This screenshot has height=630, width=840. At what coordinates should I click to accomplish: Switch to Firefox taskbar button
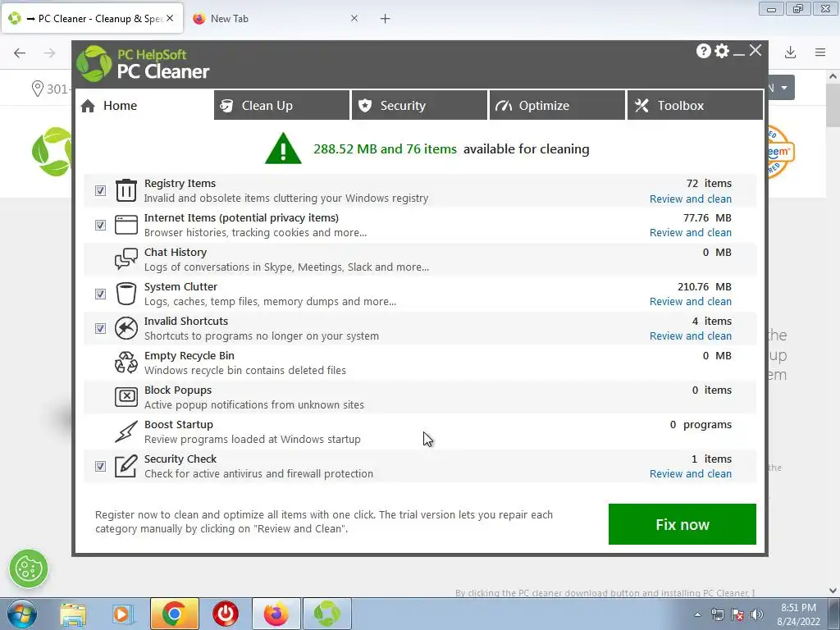click(276, 614)
